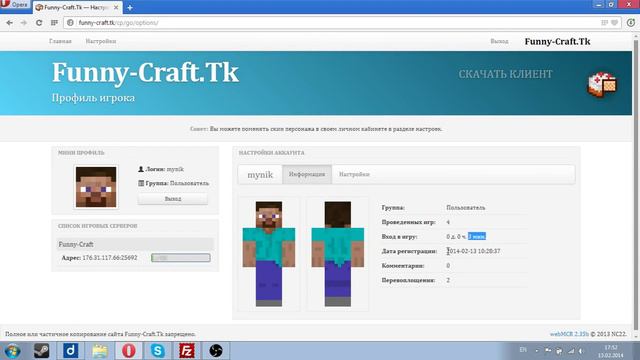Screen dimensions: 640x360
Task: Click the group icon beside Группа
Action: point(141,183)
